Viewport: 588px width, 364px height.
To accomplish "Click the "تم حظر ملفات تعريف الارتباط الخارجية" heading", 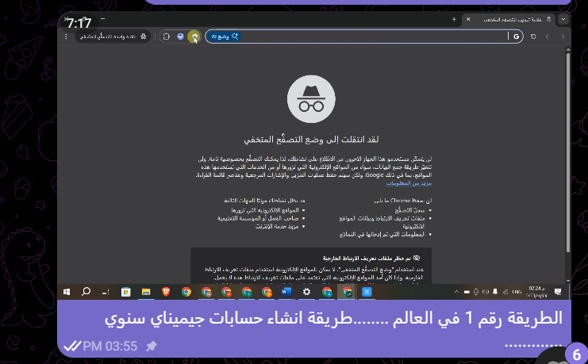I will 367,259.
